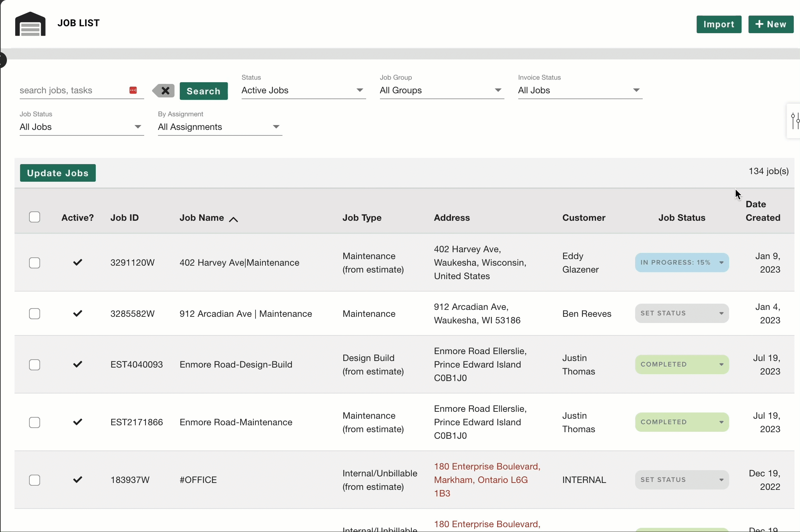Check the box for 402 Harvey Ave job

(35, 263)
